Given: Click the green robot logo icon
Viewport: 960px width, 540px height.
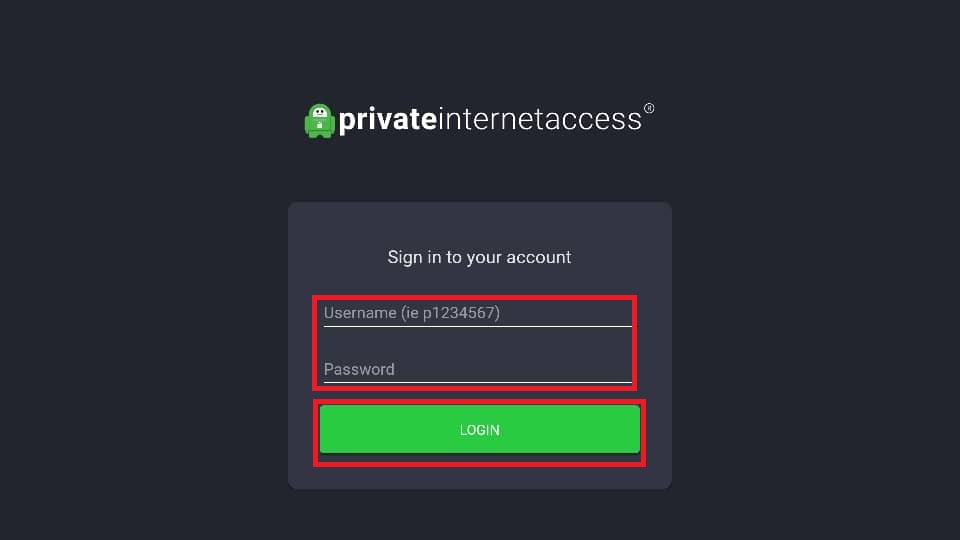Looking at the screenshot, I should [319, 121].
